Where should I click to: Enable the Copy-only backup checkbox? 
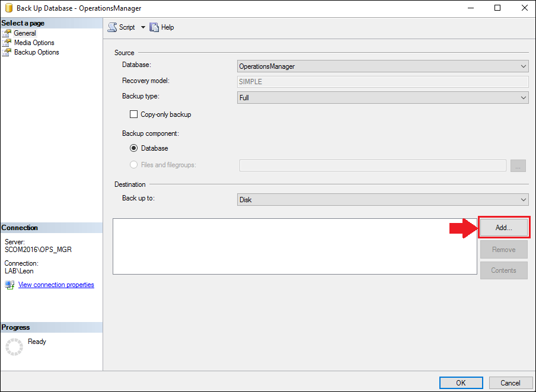coord(133,114)
